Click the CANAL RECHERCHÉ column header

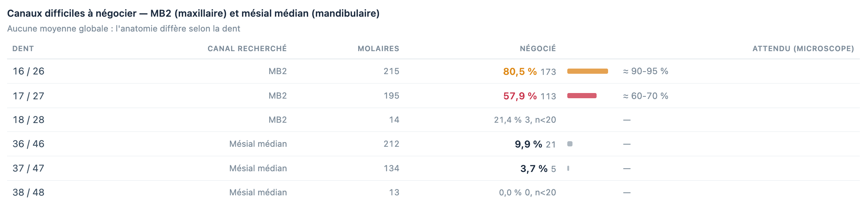click(247, 49)
